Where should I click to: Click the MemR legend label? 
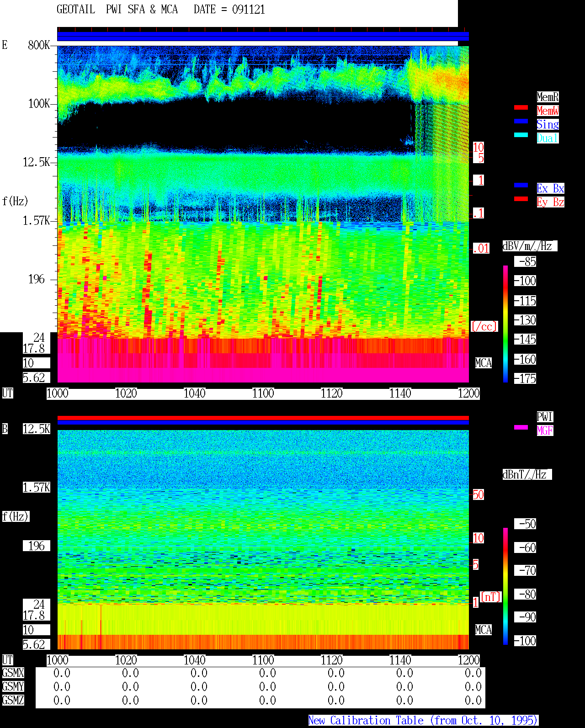[x=548, y=97]
